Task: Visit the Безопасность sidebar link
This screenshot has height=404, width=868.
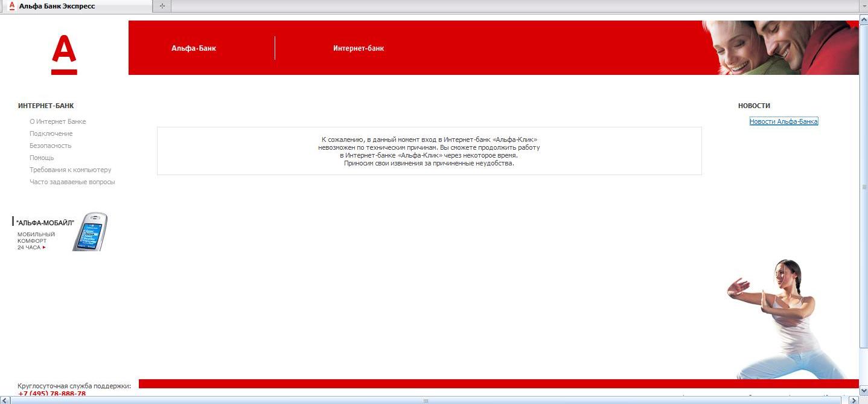Action: tap(51, 146)
